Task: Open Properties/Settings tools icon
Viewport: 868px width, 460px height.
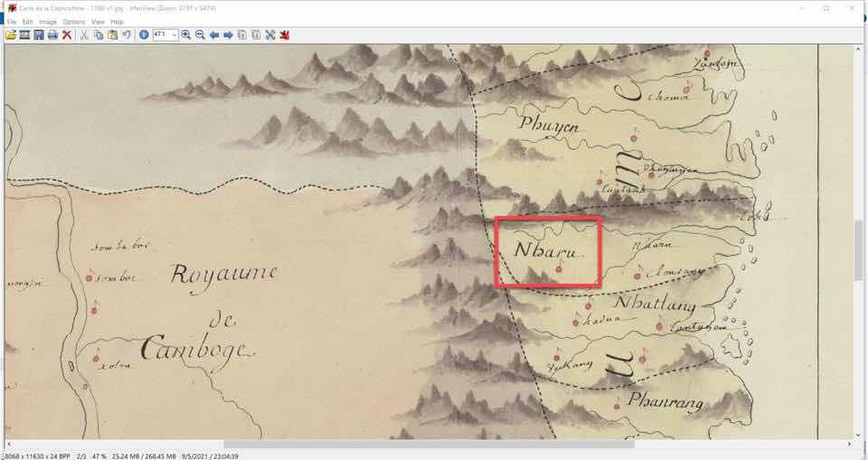Action: (x=270, y=35)
